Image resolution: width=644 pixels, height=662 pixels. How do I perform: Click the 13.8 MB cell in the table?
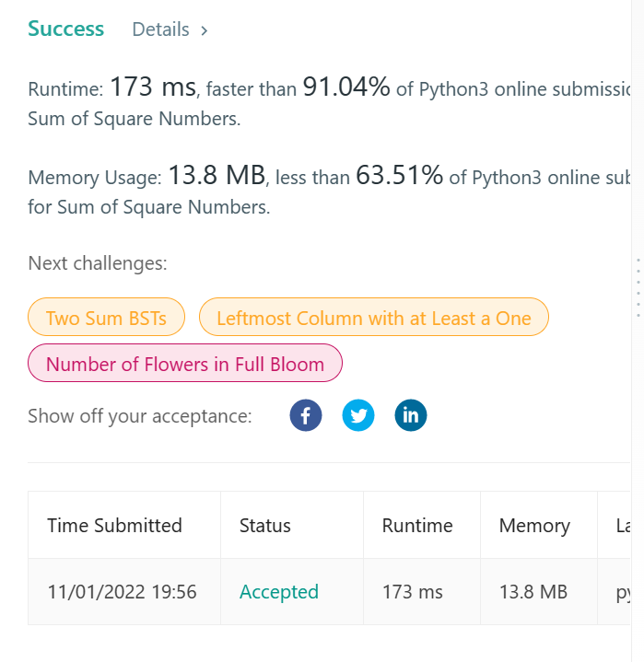tap(533, 592)
